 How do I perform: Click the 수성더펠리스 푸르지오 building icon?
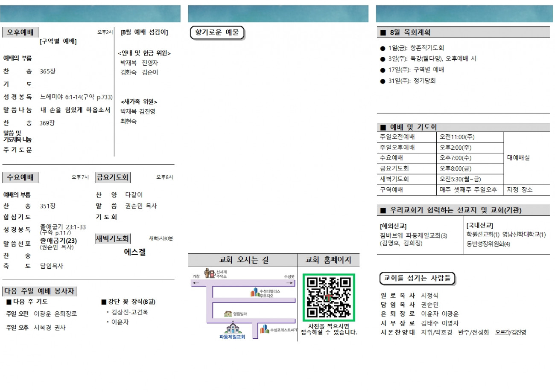point(255,293)
